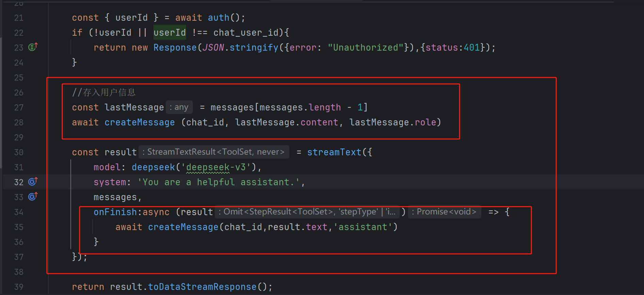Viewport: 644px width, 295px height.
Task: Click the StreamTextResult<ToolSet, never> inlay hint
Action: pos(214,152)
